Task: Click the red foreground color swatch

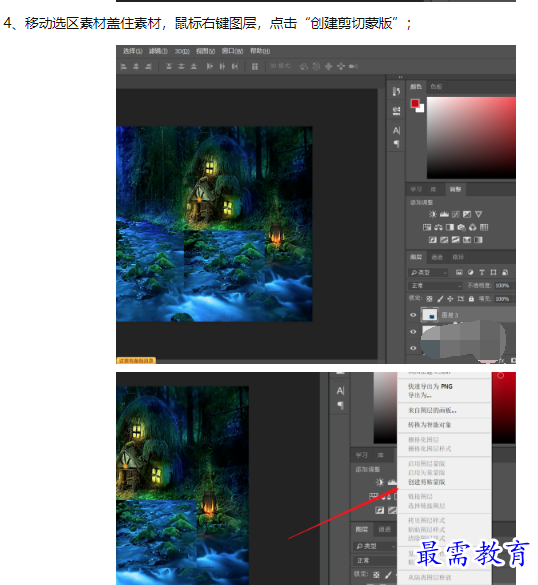Action: click(415, 103)
